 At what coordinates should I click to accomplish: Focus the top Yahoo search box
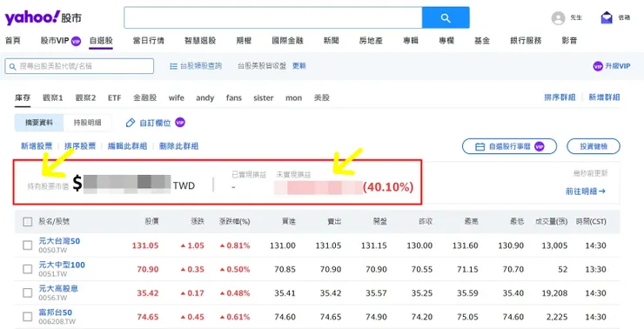273,17
